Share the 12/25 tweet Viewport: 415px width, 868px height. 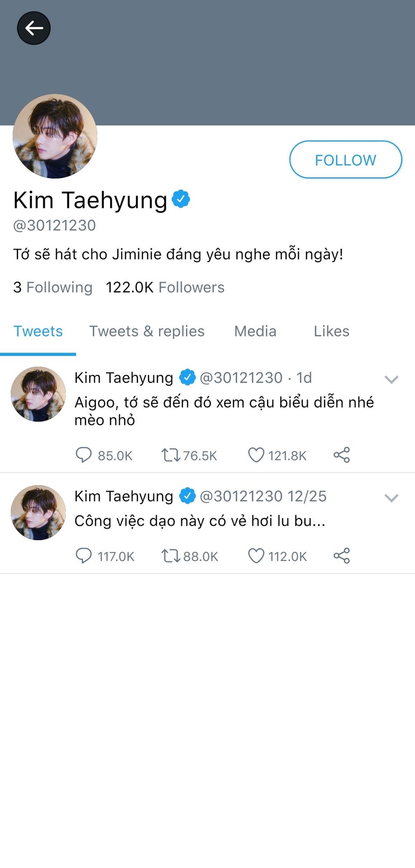[x=342, y=556]
